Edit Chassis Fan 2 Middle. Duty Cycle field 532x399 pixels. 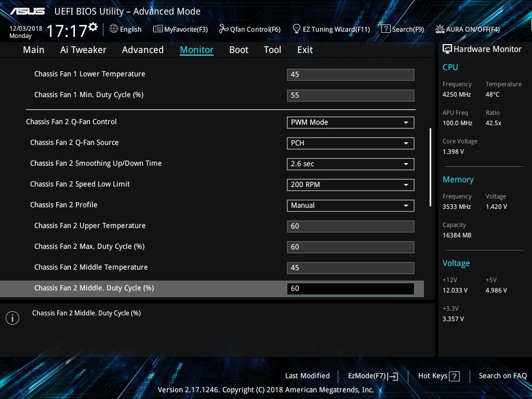(351, 288)
